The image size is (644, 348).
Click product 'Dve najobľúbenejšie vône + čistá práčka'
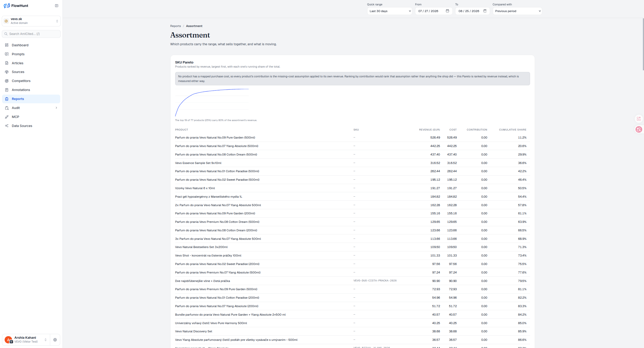(203, 281)
